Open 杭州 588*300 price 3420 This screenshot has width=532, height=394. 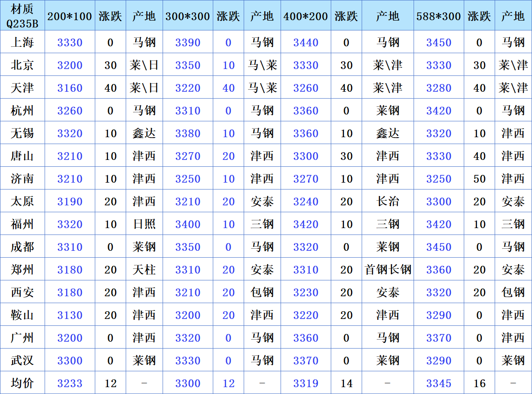[x=438, y=111]
